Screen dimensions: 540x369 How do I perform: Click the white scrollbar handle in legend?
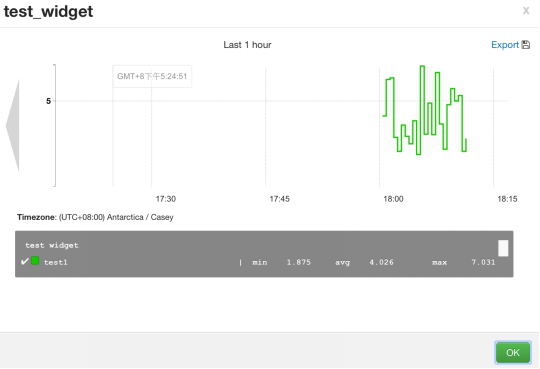coord(503,248)
